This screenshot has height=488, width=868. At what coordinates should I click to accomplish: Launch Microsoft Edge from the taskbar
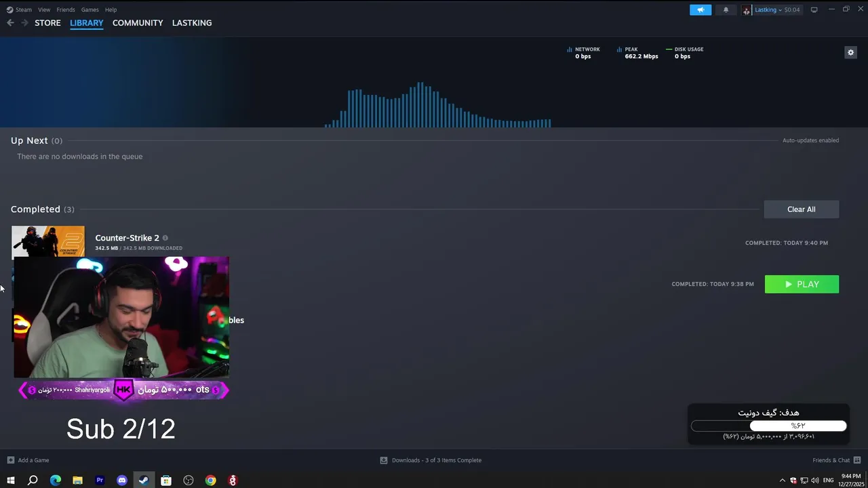coord(56,481)
